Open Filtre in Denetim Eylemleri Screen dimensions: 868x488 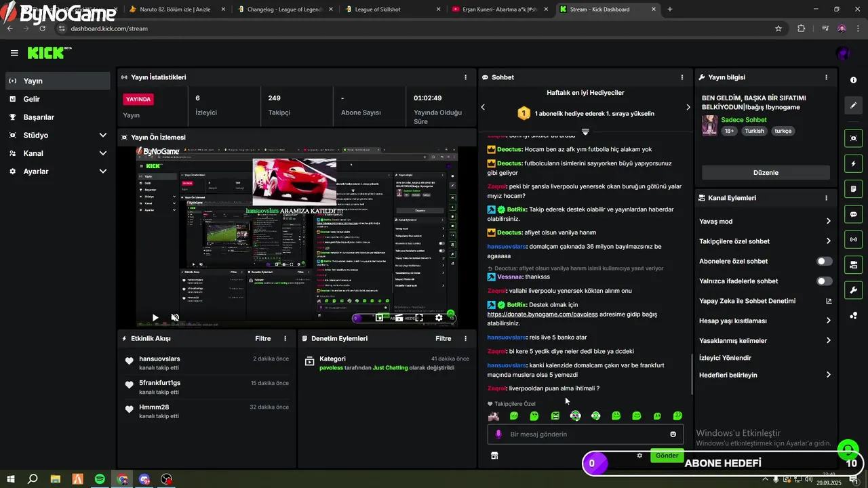pyautogui.click(x=443, y=338)
